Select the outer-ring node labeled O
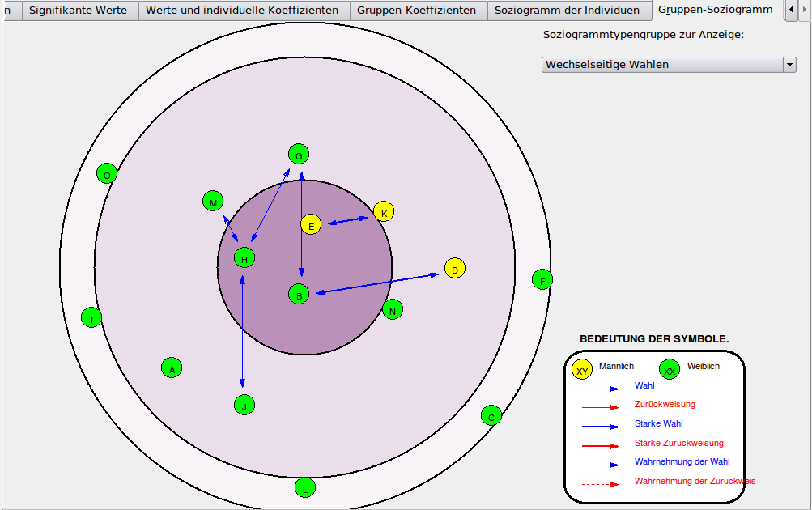Image resolution: width=812 pixels, height=510 pixels. tap(107, 173)
